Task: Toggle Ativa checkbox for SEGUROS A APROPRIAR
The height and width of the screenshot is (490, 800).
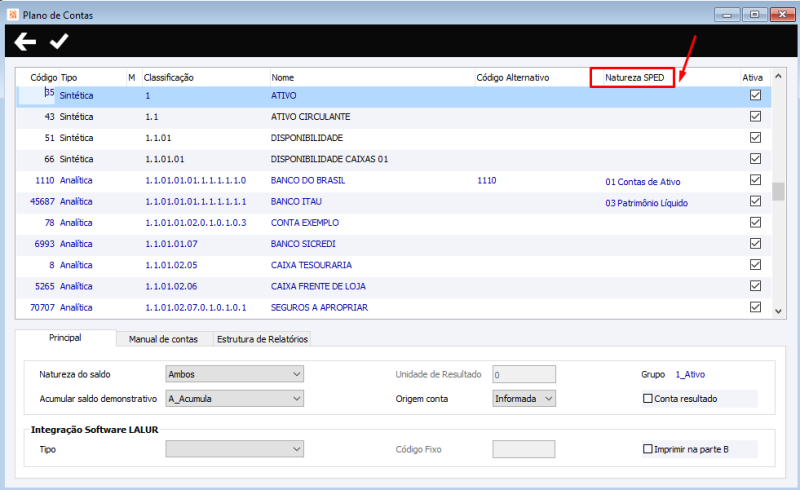Action: pyautogui.click(x=755, y=307)
